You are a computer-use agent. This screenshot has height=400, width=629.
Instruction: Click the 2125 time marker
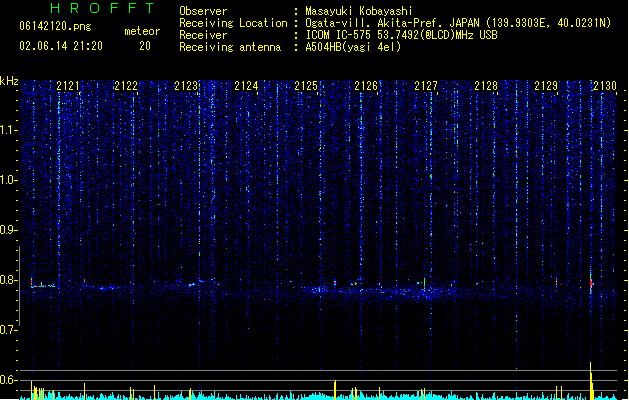click(306, 86)
